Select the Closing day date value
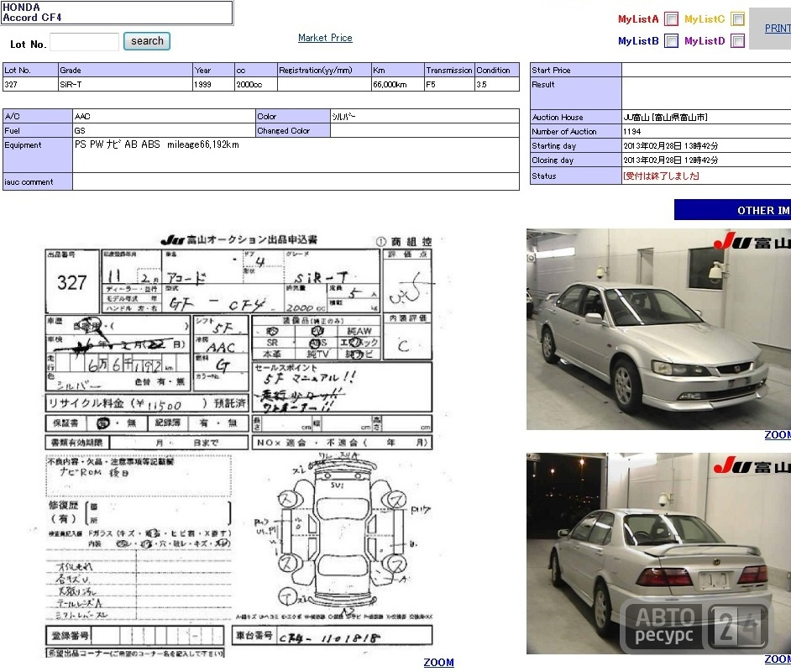791x672 pixels. pyautogui.click(x=670, y=160)
